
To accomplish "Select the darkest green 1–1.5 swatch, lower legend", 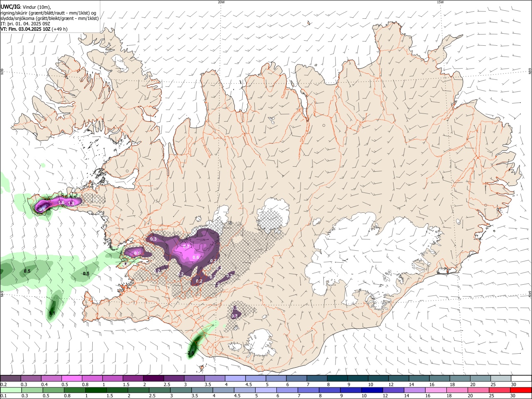I will tap(96, 390).
